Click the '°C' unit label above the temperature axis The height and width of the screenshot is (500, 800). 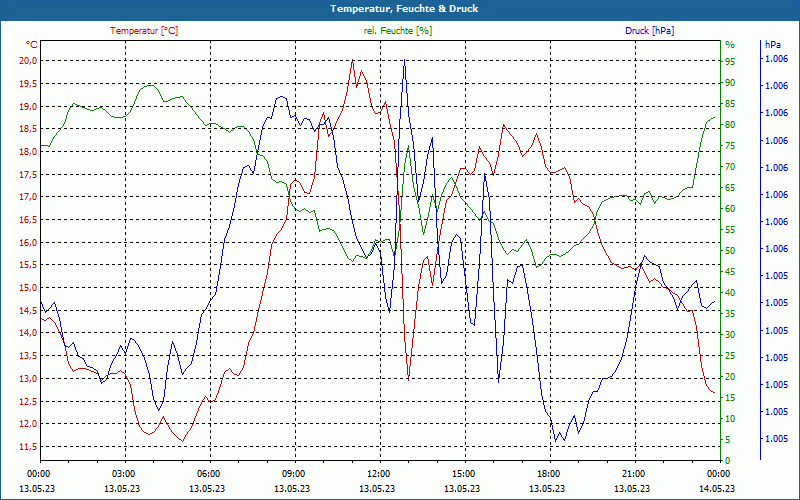pyautogui.click(x=32, y=44)
